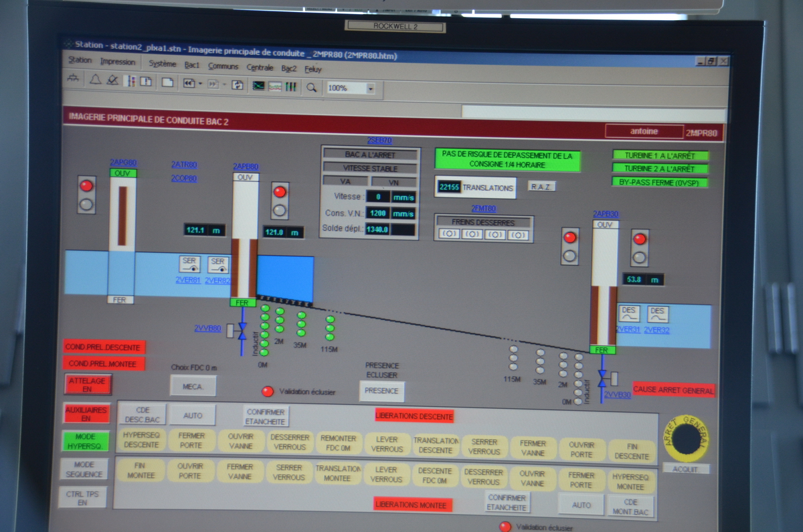This screenshot has width=803, height=532.
Task: Click the 2SEB70 link
Action: click(x=379, y=141)
